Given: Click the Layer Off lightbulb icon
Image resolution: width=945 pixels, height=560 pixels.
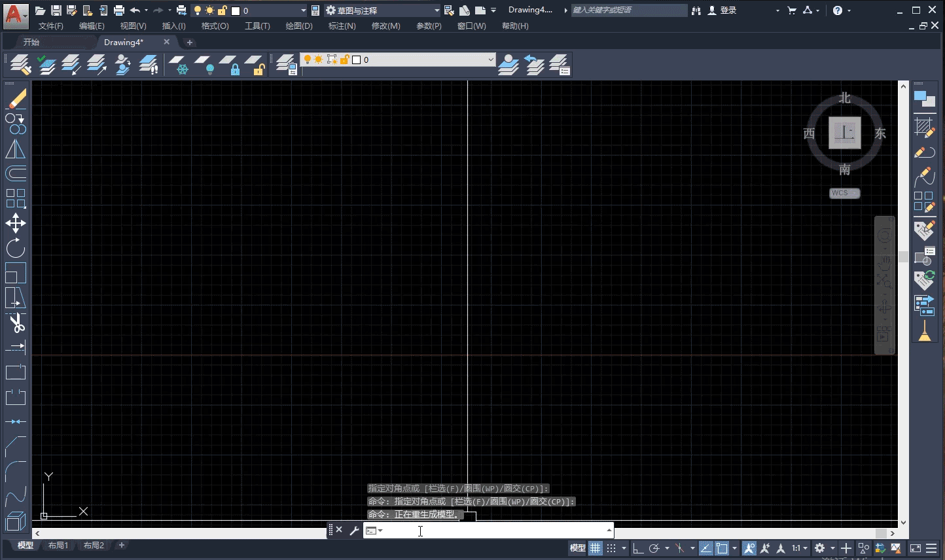Looking at the screenshot, I should pos(204,65).
